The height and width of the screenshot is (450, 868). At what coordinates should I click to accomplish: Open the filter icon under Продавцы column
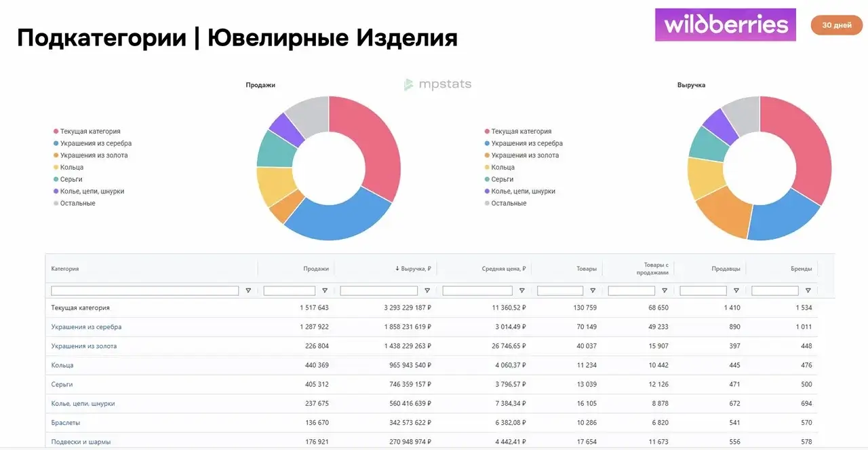(736, 290)
